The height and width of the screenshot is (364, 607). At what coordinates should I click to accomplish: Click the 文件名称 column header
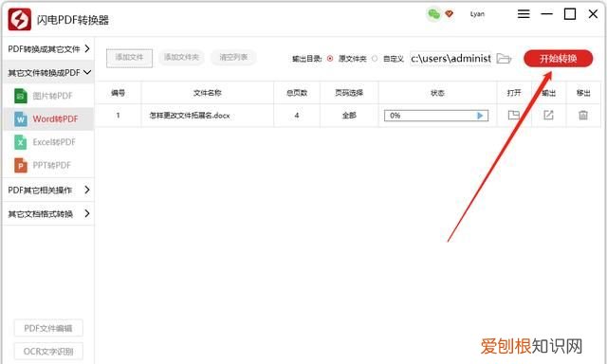pyautogui.click(x=208, y=93)
